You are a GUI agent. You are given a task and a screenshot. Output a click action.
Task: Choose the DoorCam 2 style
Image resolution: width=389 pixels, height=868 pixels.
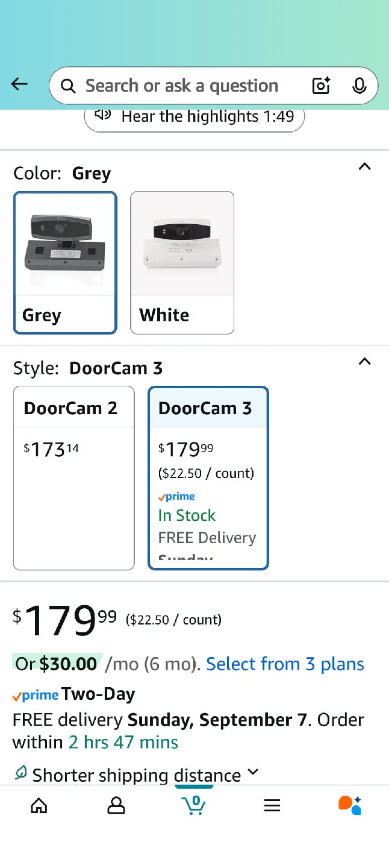(73, 477)
